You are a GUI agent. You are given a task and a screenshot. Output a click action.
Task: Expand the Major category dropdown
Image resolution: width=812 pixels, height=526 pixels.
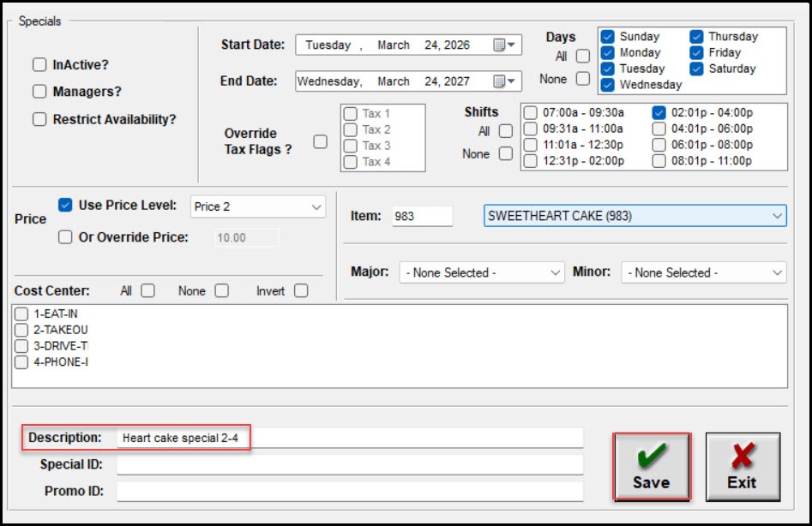click(x=555, y=272)
